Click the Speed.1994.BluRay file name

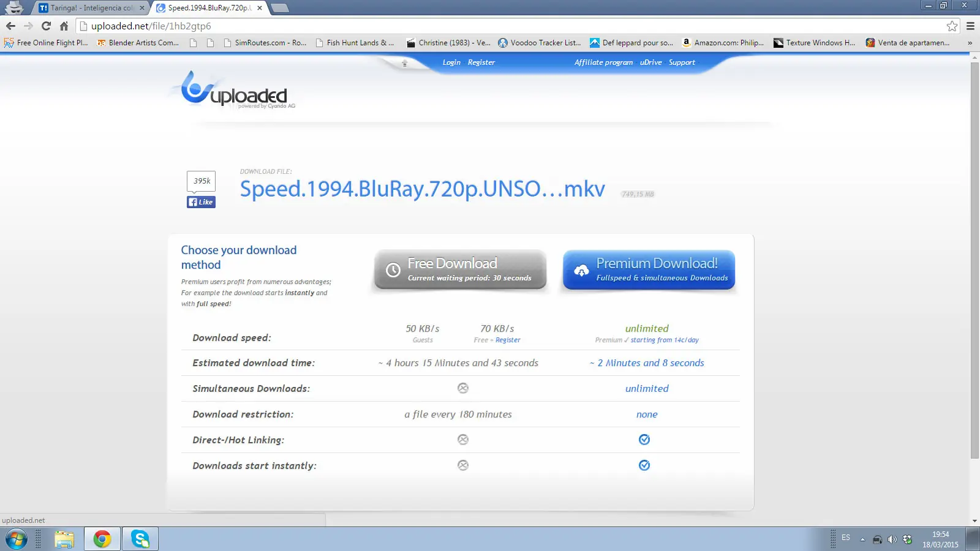click(422, 189)
